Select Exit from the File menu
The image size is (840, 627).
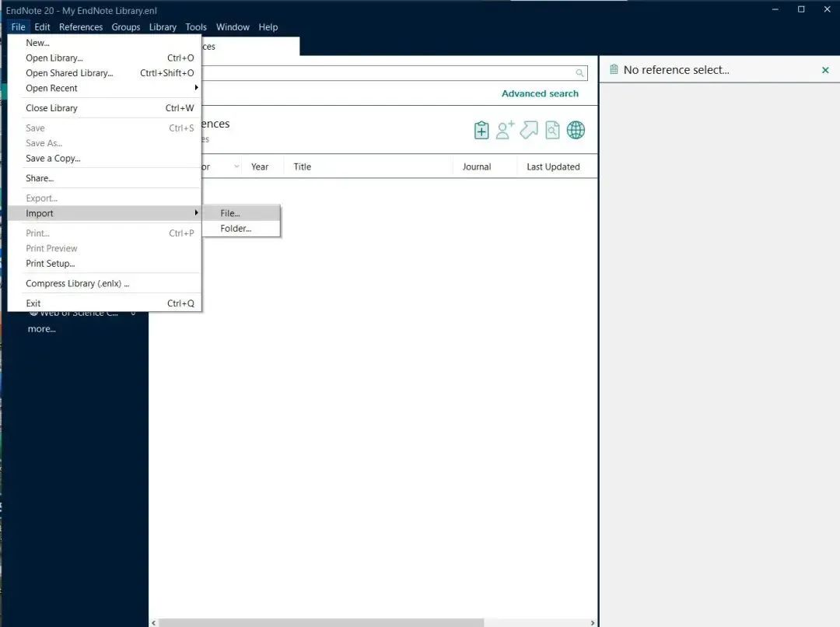pyautogui.click(x=104, y=303)
